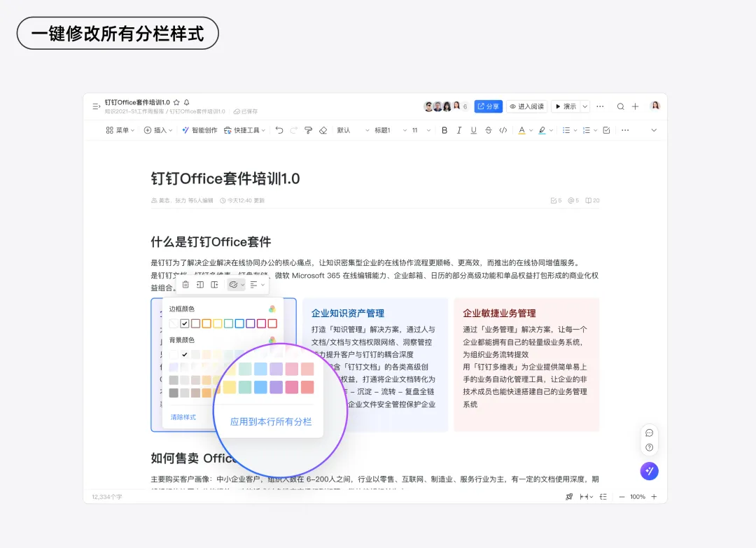
Task: Click the 分享 share button
Action: click(489, 106)
